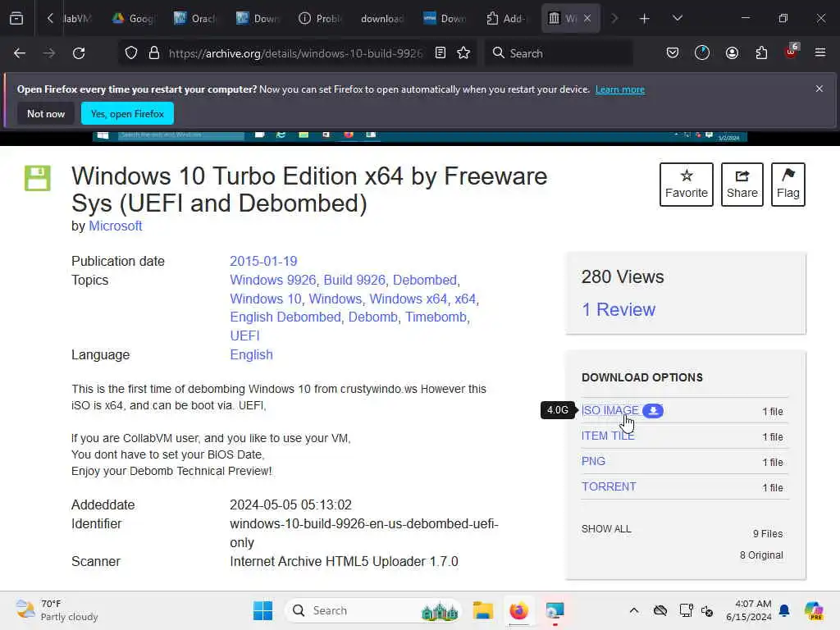The height and width of the screenshot is (630, 840).
Task: Open Firefox from the taskbar
Action: pos(518,610)
